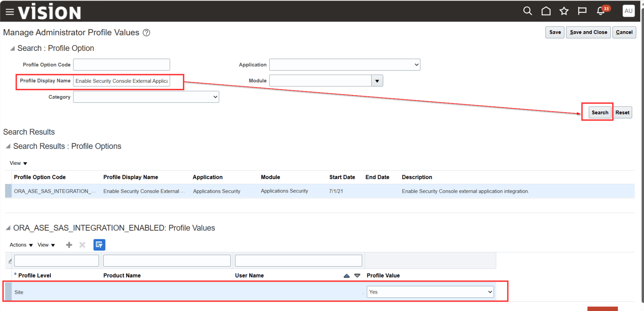Expand the Module dropdown arrow
Viewport: 644px width, 311px height.
click(377, 81)
